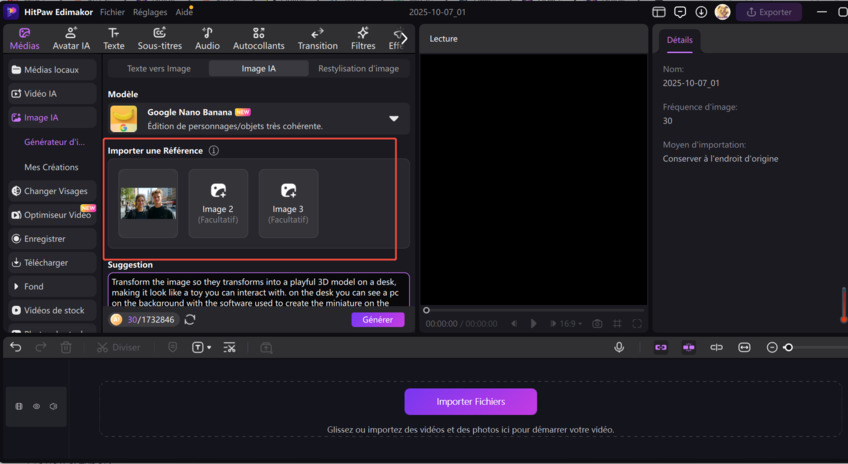Image resolution: width=848 pixels, height=464 pixels.
Task: Switch to the Texte vers Image tab
Action: tap(158, 69)
